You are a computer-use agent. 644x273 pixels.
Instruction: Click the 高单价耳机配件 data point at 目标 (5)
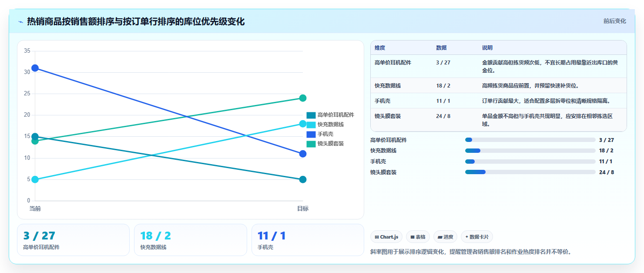(303, 179)
